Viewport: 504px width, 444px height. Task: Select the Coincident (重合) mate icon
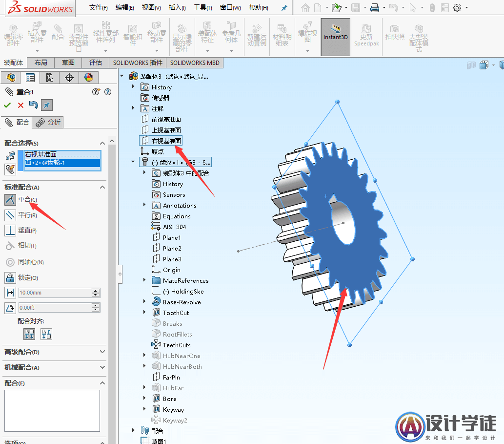(x=10, y=200)
